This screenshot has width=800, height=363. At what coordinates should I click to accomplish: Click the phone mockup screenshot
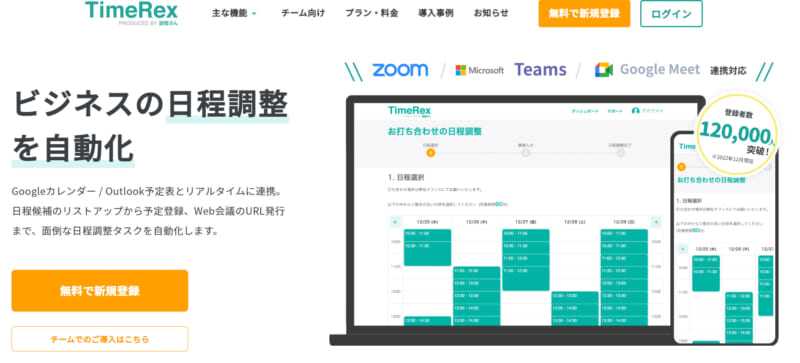tap(724, 237)
